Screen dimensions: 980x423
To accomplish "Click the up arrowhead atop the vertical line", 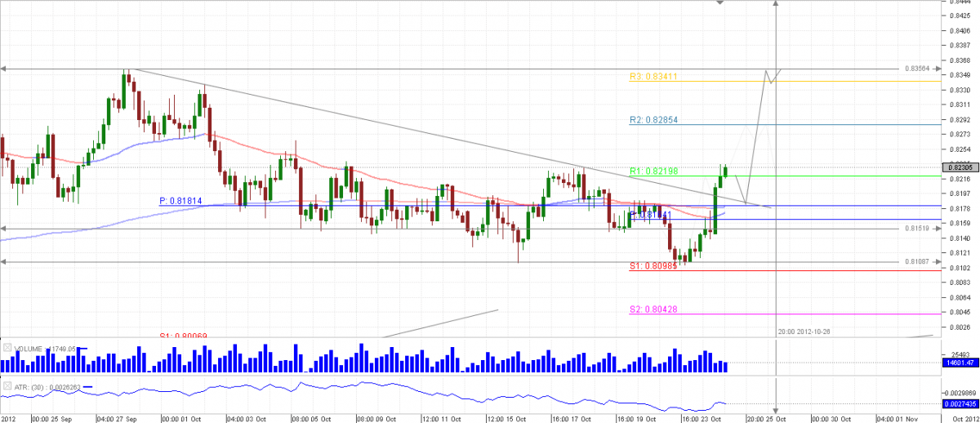I will (774, 4).
